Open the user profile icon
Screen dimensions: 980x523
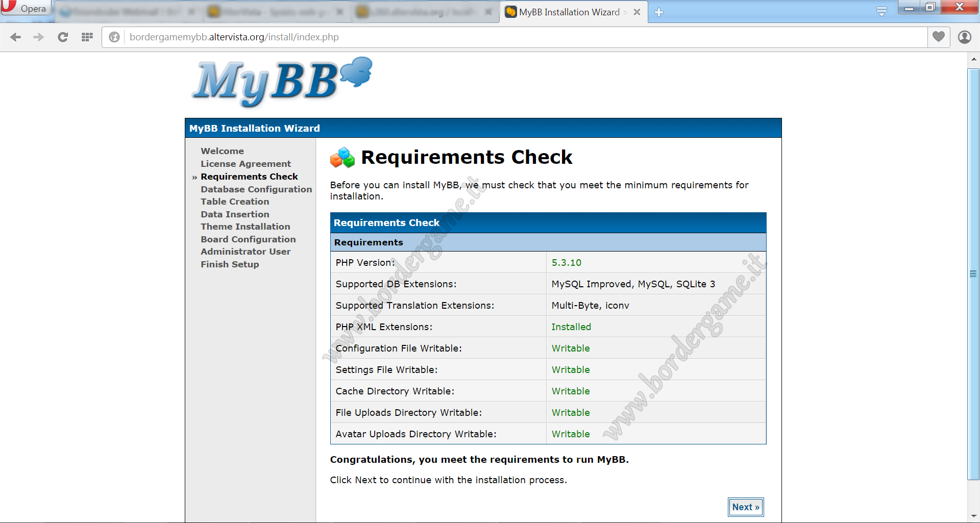964,37
